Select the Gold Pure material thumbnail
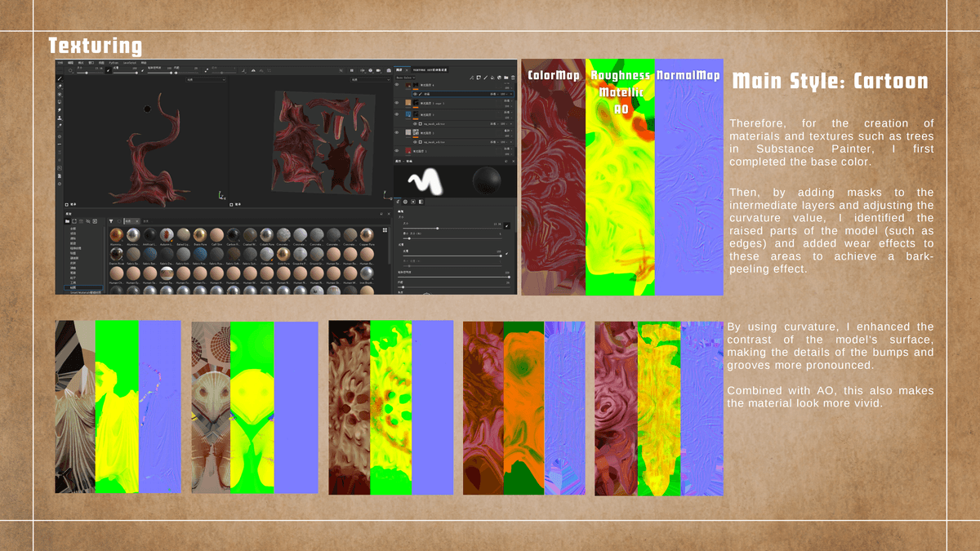Image resolution: width=980 pixels, height=551 pixels. 282,255
